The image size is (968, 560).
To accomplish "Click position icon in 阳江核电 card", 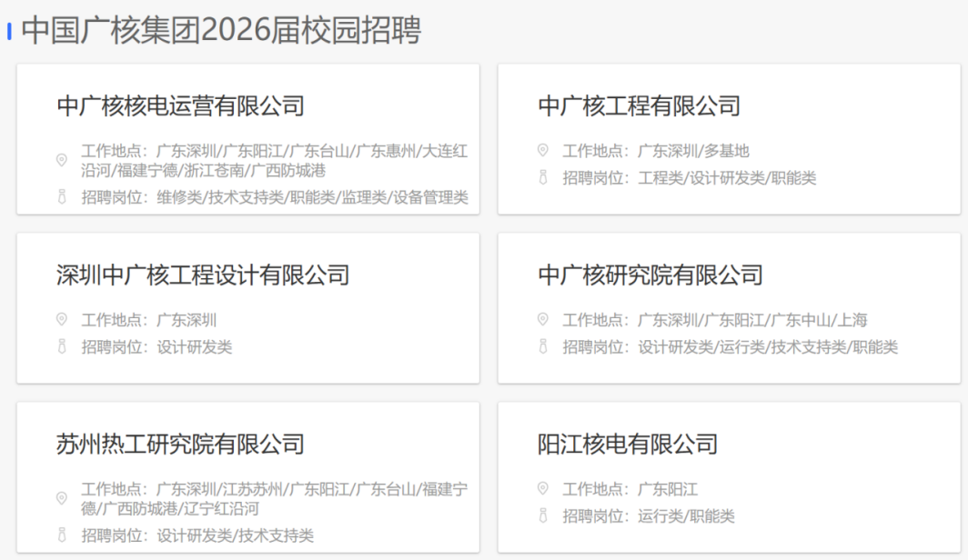I will pyautogui.click(x=542, y=515).
